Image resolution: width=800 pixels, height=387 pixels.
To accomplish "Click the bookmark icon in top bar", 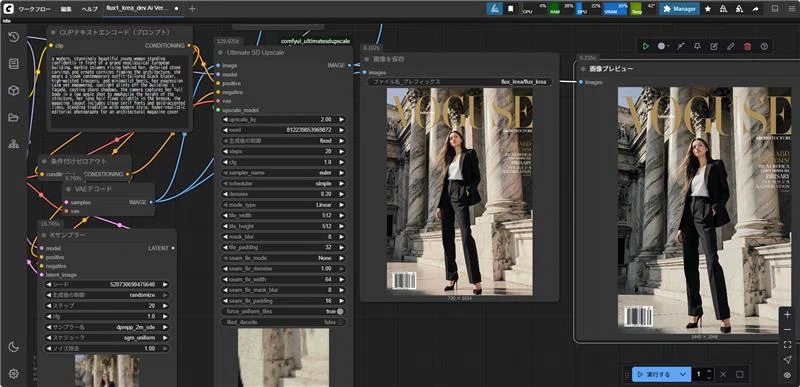I will pyautogui.click(x=511, y=9).
